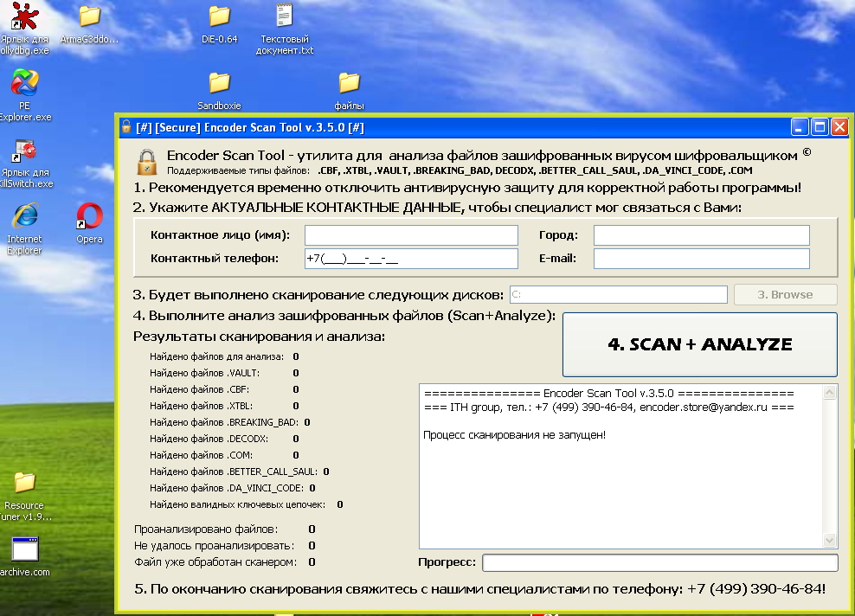The width and height of the screenshot is (855, 616).
Task: Launch Internet Explorer from desktop
Action: [x=24, y=216]
